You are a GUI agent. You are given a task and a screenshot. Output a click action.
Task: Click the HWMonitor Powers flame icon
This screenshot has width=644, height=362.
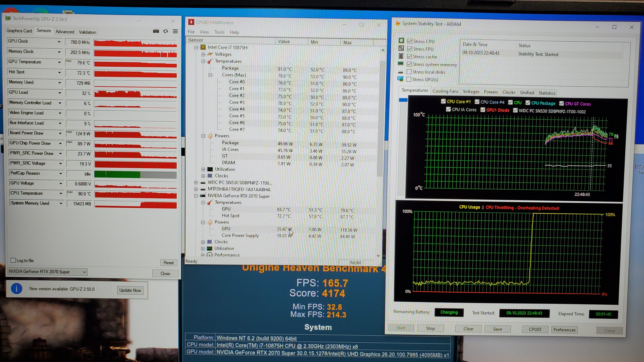210,136
